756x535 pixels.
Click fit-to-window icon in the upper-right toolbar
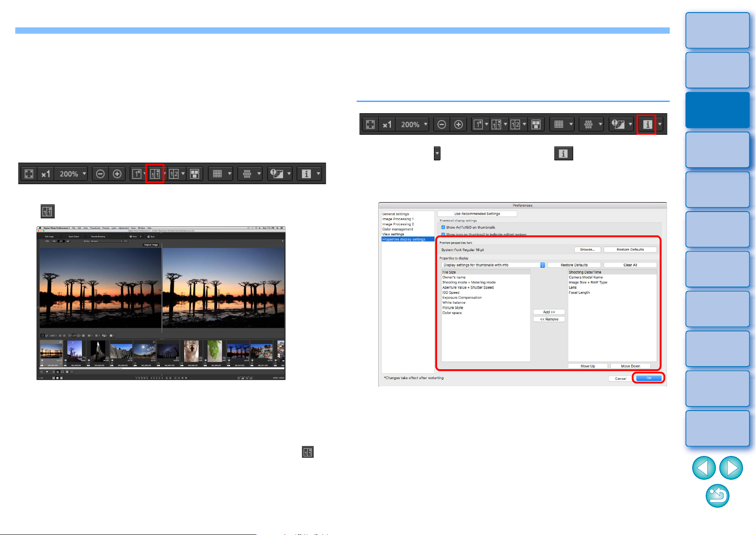coord(370,124)
